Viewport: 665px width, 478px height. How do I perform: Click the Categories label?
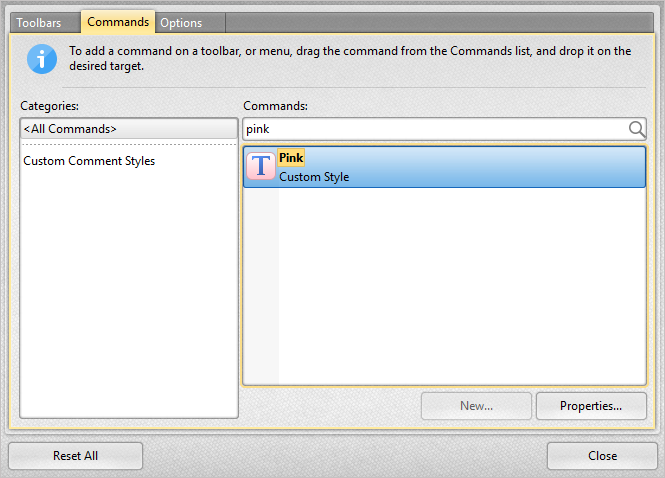49,105
